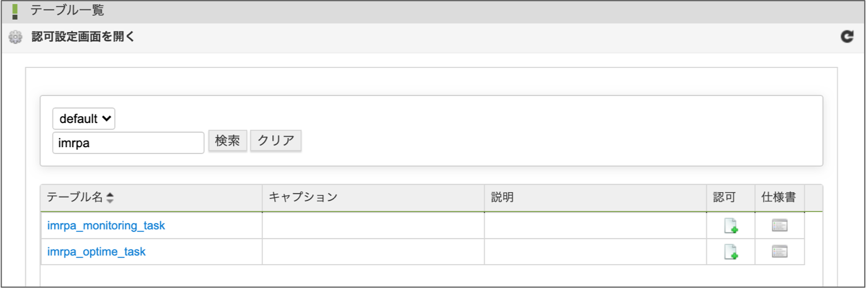Image resolution: width=868 pixels, height=291 pixels.
Task: Click 認可 icon for imrpa_optime_task
Action: click(x=731, y=252)
